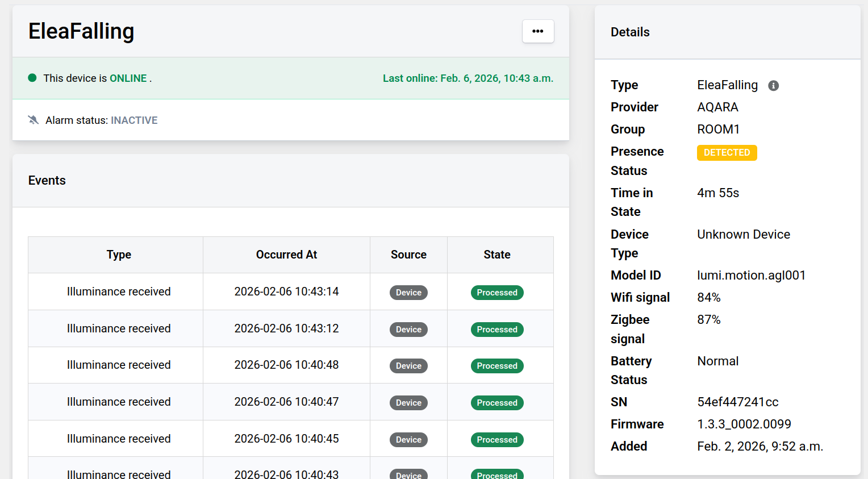Image resolution: width=868 pixels, height=479 pixels.
Task: Click the Source column header
Action: coord(408,255)
